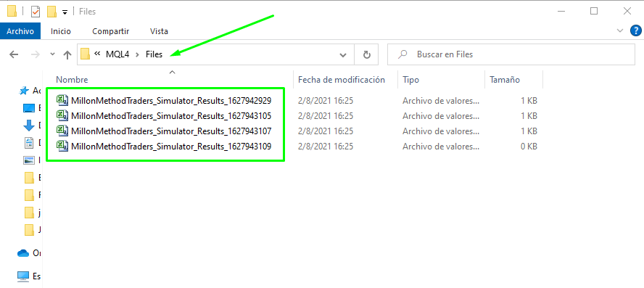The height and width of the screenshot is (288, 644).
Task: Open the Compartir ribbon tab
Action: click(x=111, y=31)
